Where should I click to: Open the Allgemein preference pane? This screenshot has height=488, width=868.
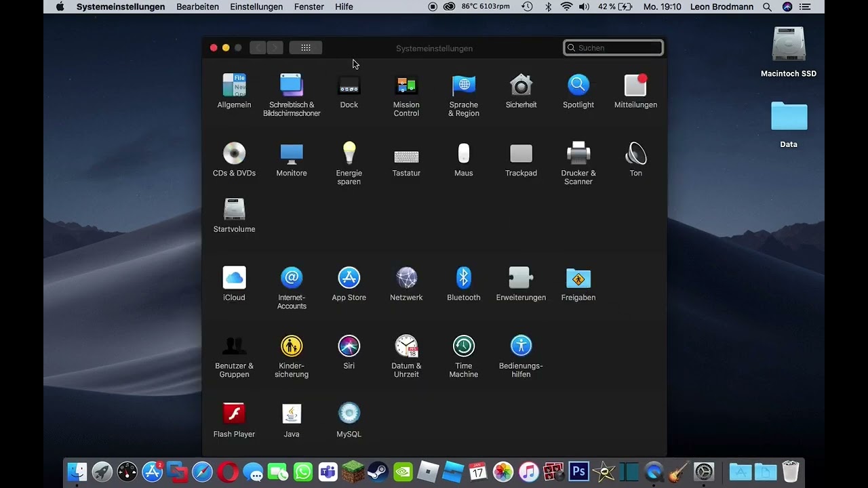tap(234, 91)
